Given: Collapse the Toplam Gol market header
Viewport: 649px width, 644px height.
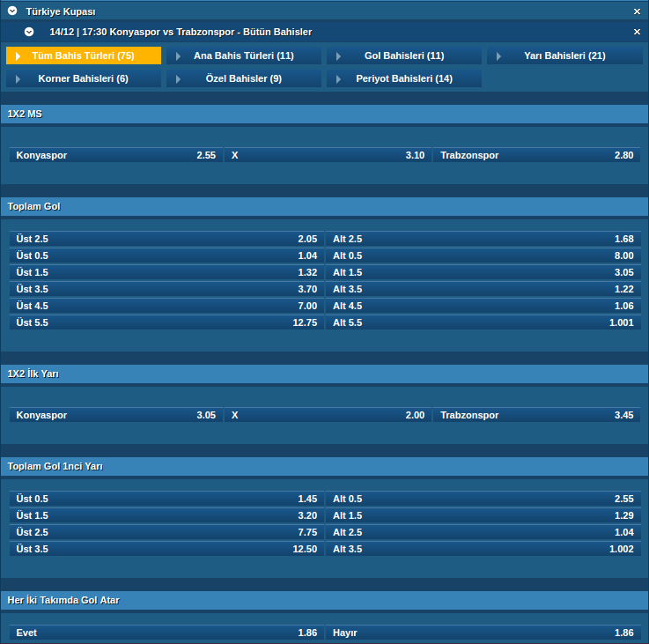Looking at the screenshot, I should point(324,206).
